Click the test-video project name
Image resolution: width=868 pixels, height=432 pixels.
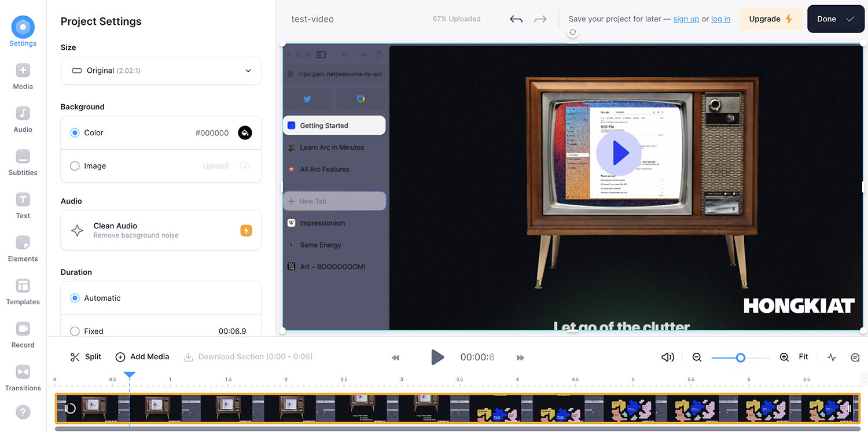click(x=312, y=19)
